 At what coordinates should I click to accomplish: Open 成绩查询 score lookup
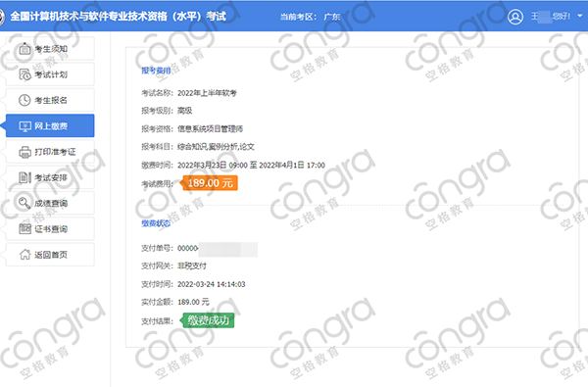(50, 203)
